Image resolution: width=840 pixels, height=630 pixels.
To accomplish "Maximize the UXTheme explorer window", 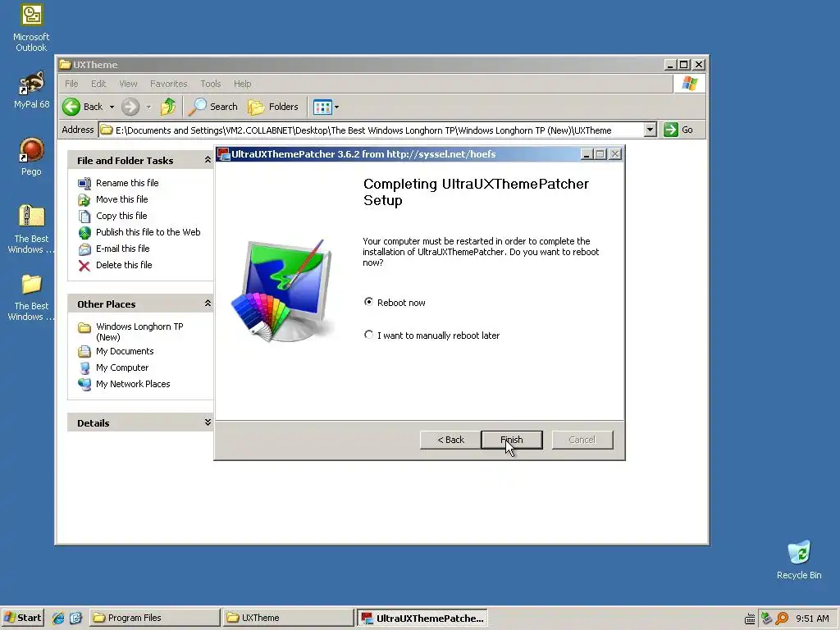I will [x=683, y=64].
